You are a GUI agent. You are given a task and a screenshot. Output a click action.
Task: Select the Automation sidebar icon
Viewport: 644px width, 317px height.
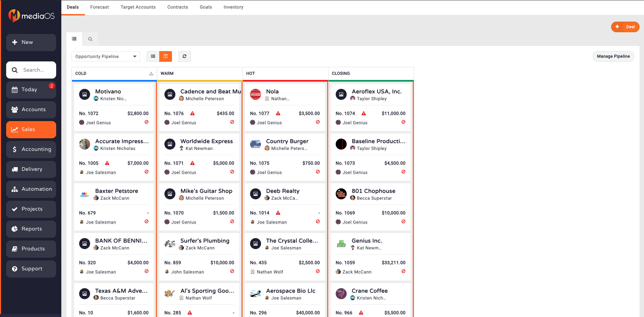(14, 189)
